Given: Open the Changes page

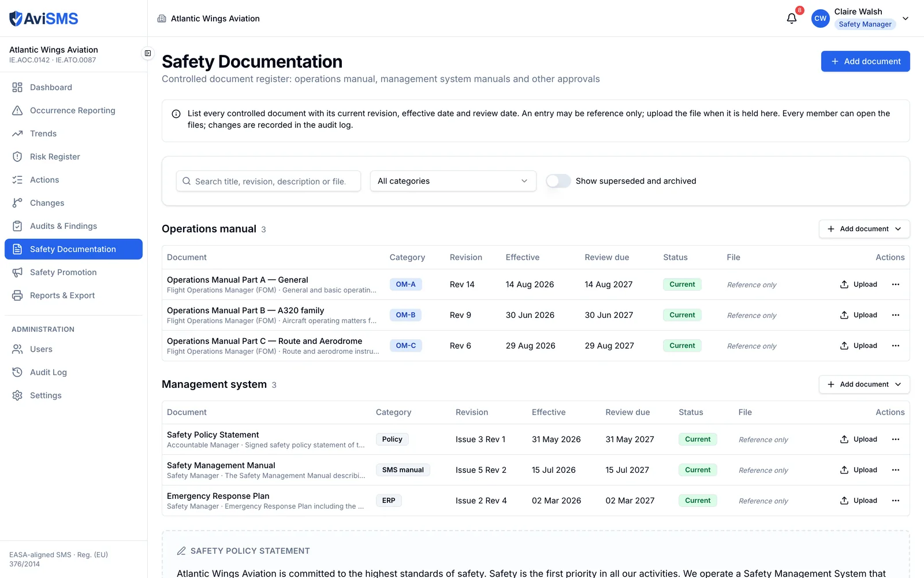Looking at the screenshot, I should tap(73, 203).
